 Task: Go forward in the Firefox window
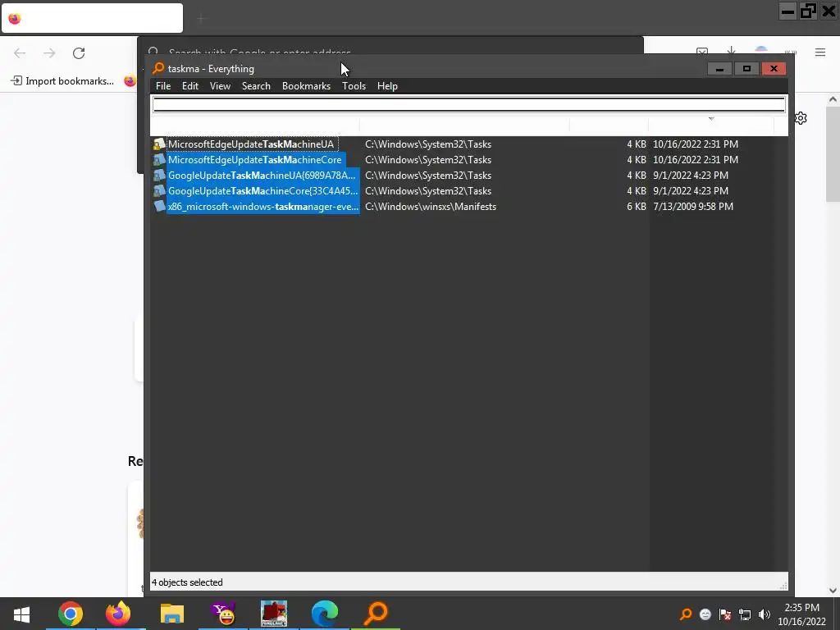(x=49, y=52)
